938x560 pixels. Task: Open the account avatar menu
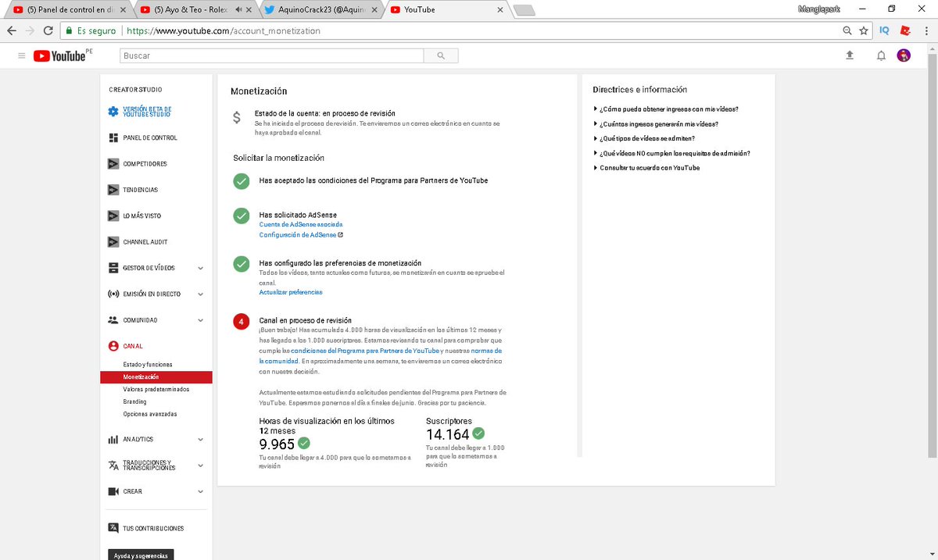point(904,55)
